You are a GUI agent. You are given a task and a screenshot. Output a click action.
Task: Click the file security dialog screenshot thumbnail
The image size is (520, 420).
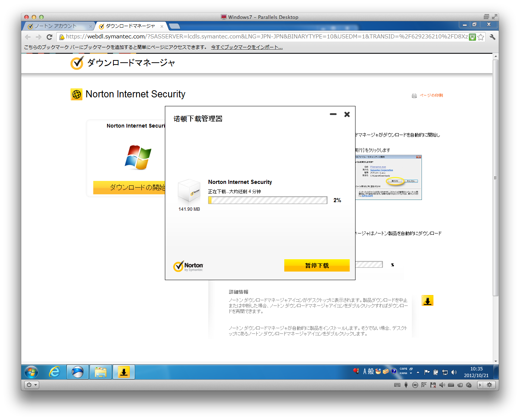coord(388,177)
